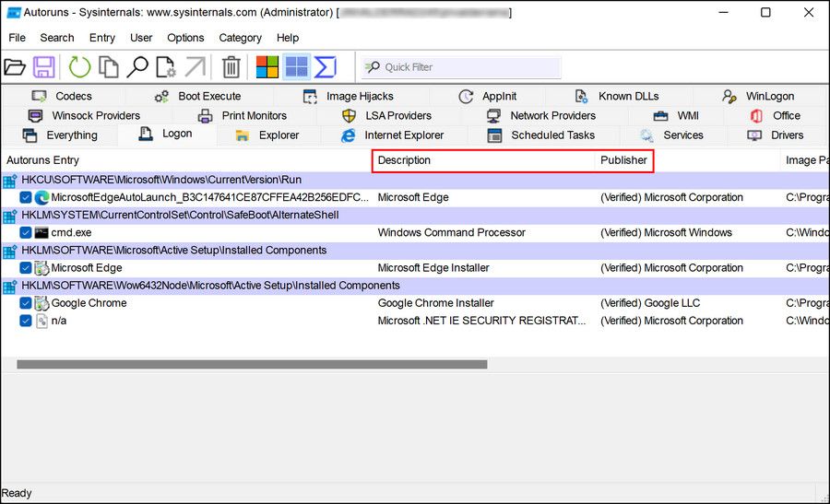Screen dimensions: 830x504
Task: Click the horizontal scrollbar thumb
Action: (x=252, y=364)
